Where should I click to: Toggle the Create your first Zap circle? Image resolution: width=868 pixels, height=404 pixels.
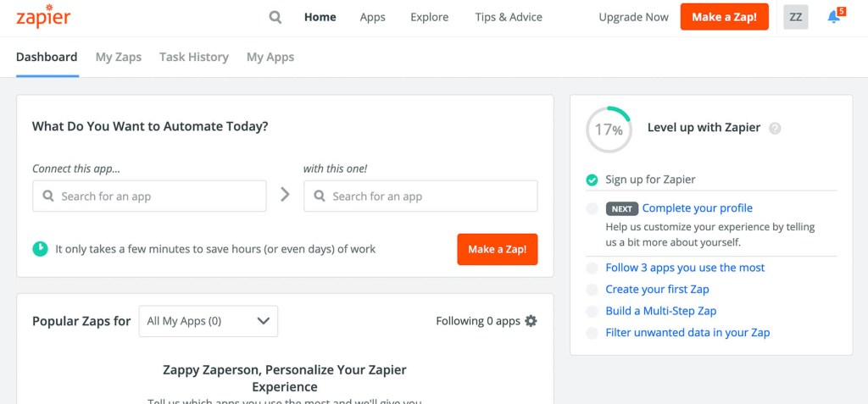pyautogui.click(x=592, y=290)
